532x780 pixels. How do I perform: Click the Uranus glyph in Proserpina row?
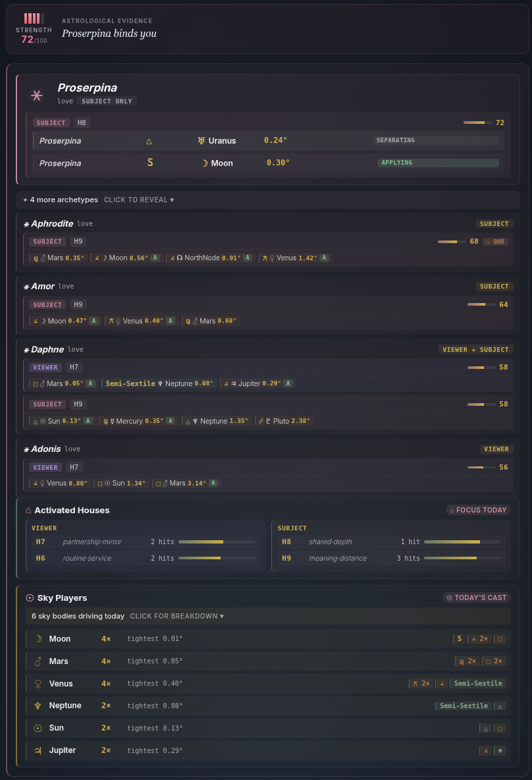click(x=201, y=141)
